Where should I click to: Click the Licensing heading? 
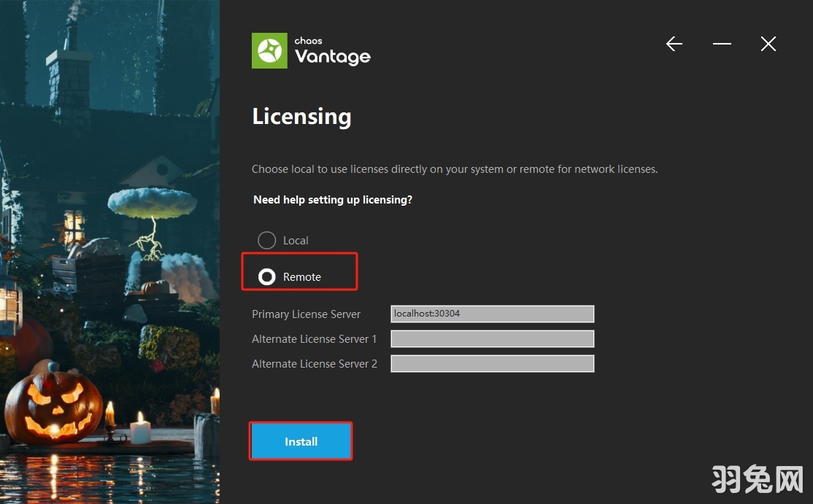301,116
